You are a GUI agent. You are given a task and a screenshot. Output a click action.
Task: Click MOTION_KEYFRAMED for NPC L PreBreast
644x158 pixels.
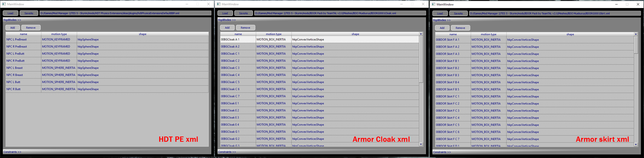tap(56, 39)
